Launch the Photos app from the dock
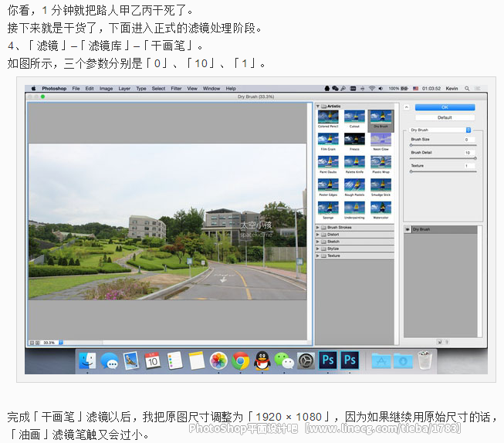The image size is (504, 443). click(x=218, y=360)
